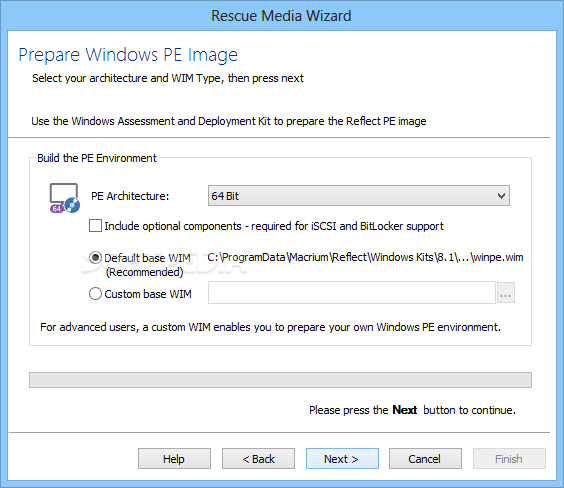Continue with the Next > button

coord(342,459)
